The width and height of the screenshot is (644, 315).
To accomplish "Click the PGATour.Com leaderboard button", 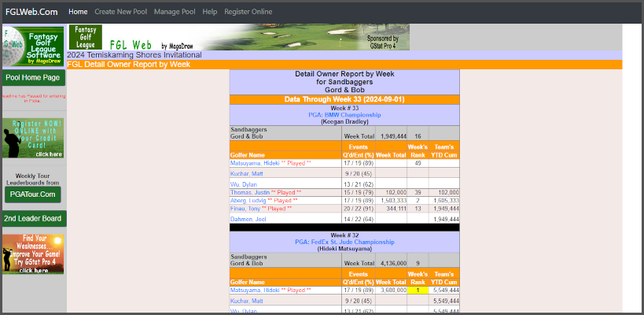I will pos(33,195).
